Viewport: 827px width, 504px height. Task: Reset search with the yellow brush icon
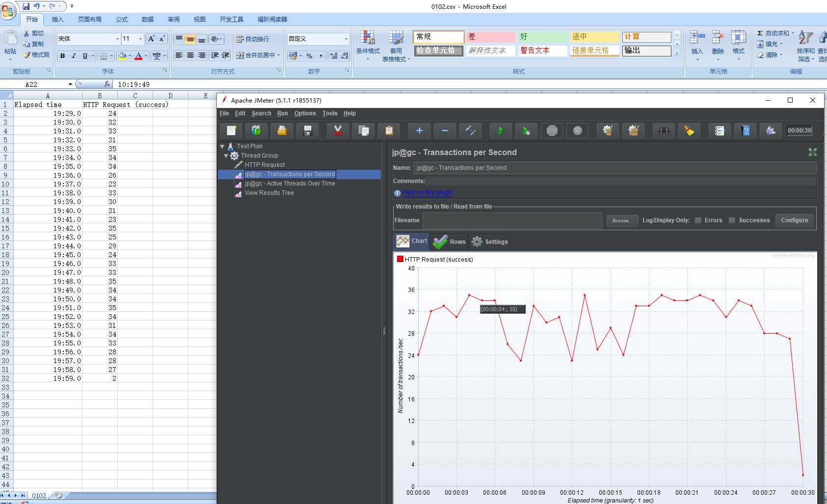689,131
